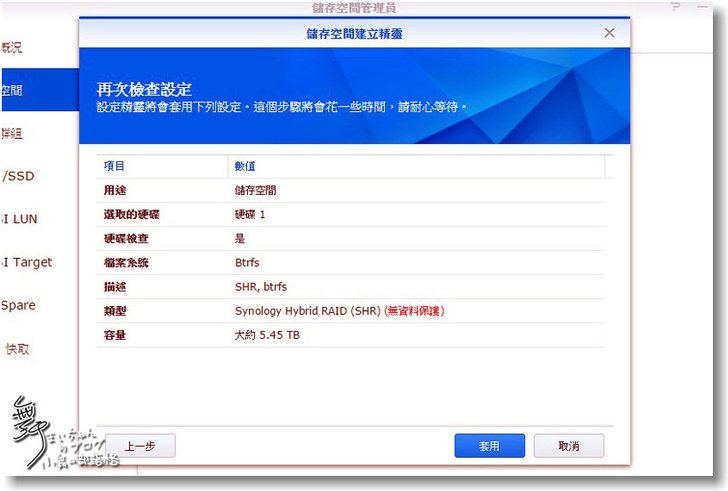Close the 儲存空間建立精靈 wizard dialog
The width and height of the screenshot is (728, 491).
609,33
